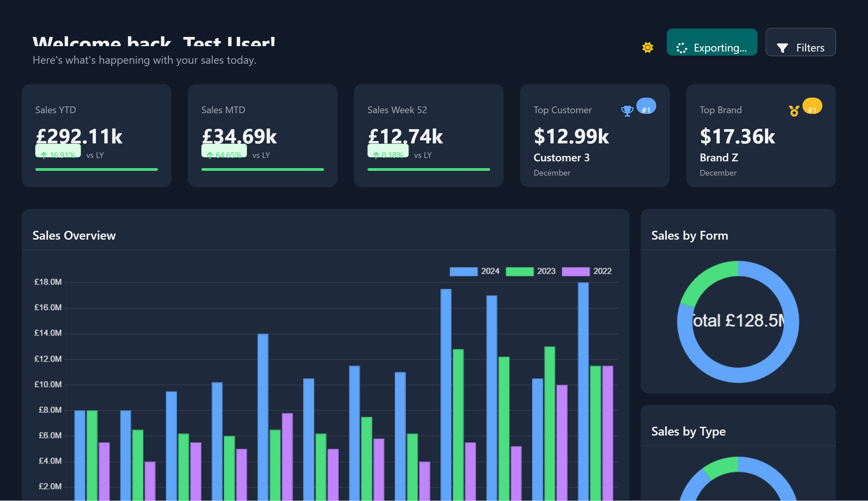Open the Sales Week 52 card
This screenshot has width=868, height=501.
[429, 135]
